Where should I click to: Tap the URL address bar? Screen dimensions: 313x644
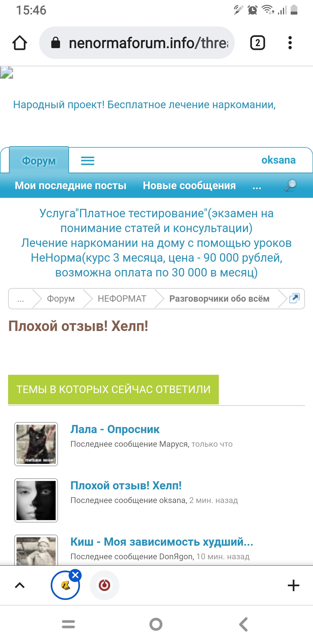click(137, 43)
